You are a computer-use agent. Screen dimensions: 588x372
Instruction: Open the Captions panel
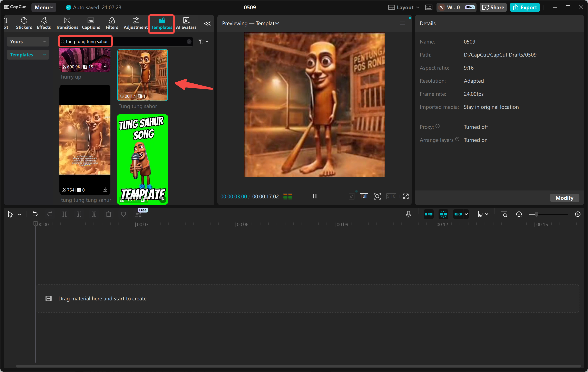tap(91, 23)
